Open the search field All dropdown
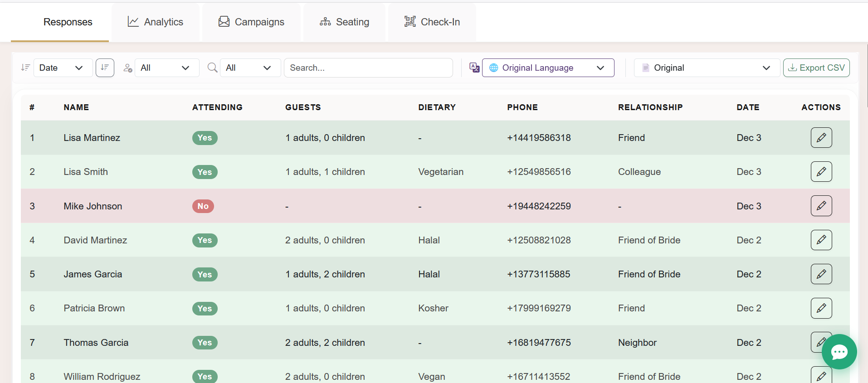This screenshot has width=868, height=383. coord(250,68)
